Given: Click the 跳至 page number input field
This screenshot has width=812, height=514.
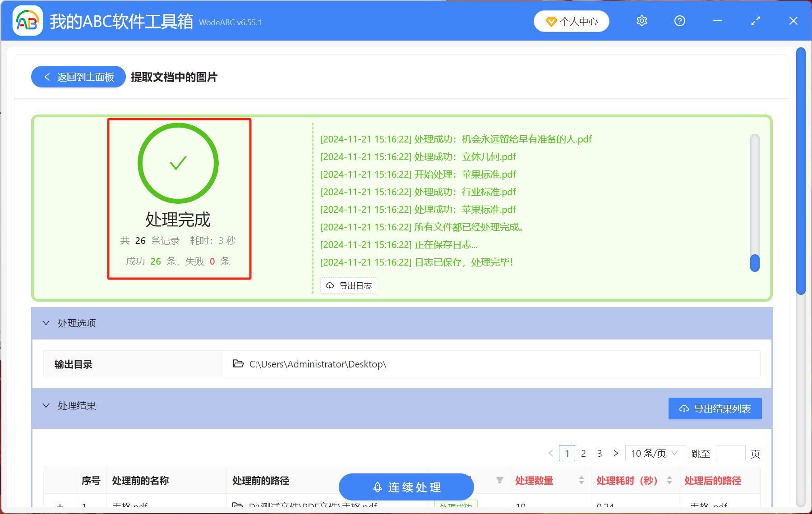Looking at the screenshot, I should pos(731,453).
